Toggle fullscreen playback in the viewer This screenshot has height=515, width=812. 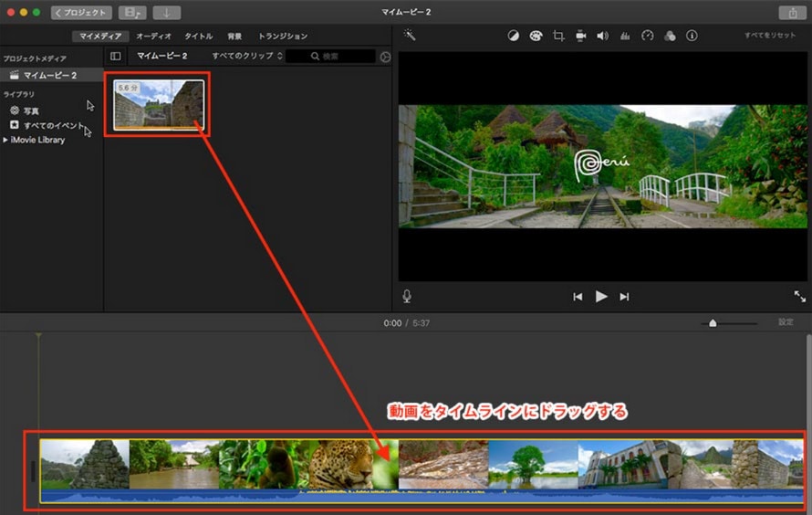click(x=799, y=296)
